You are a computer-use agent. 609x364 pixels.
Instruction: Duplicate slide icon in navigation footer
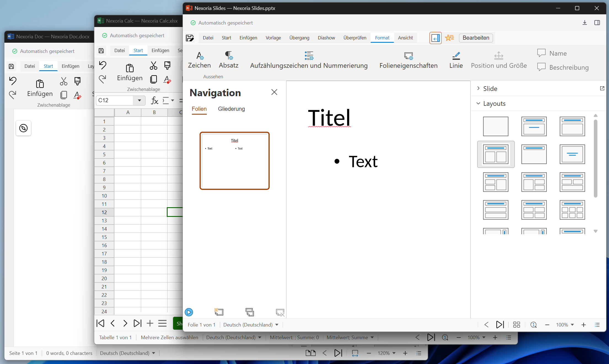point(250,312)
